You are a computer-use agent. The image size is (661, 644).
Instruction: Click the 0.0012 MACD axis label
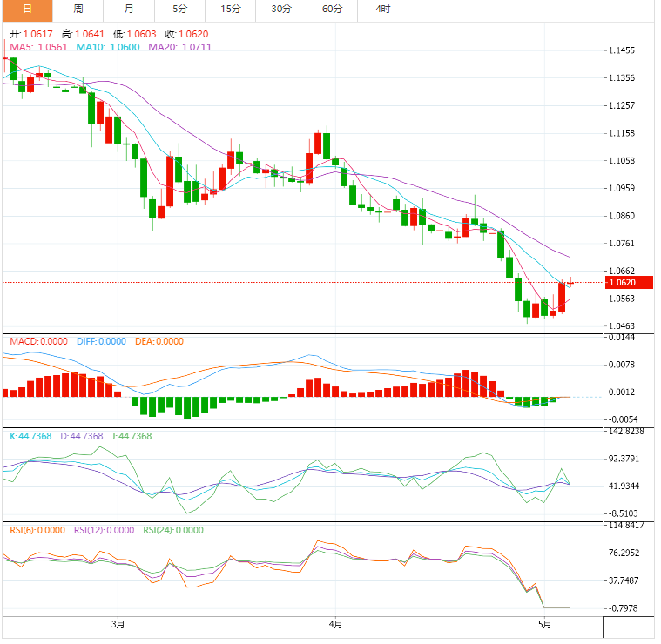[x=621, y=392]
